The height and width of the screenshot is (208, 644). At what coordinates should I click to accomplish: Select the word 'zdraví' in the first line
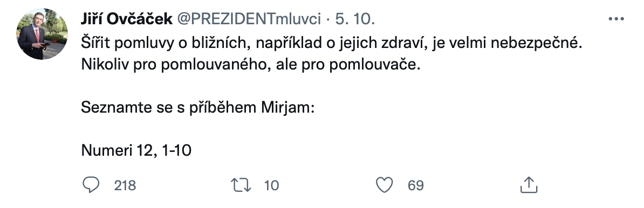404,44
